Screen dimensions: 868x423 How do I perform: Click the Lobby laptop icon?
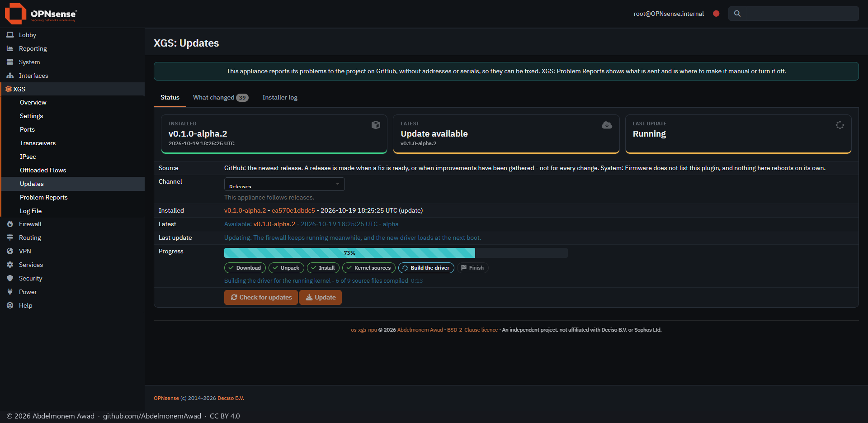pos(10,35)
